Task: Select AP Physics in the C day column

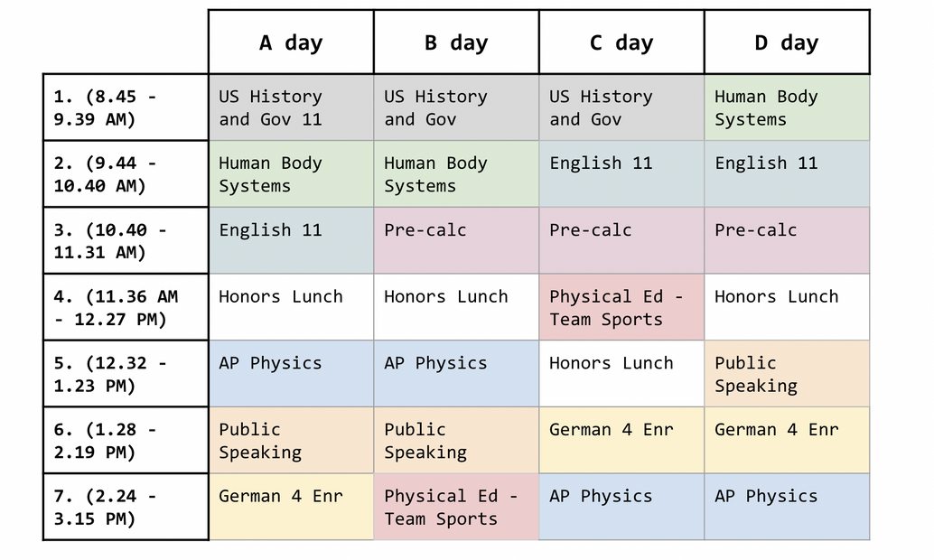Action: (621, 508)
